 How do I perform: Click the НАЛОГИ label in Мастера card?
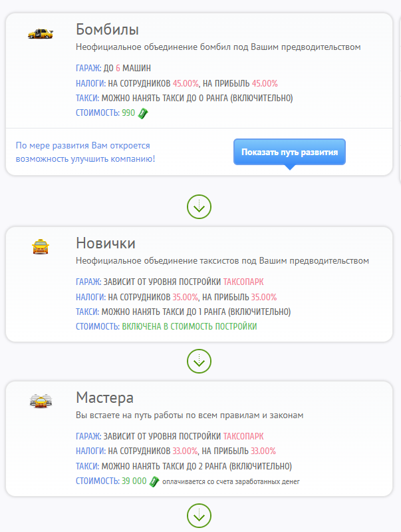[90, 451]
